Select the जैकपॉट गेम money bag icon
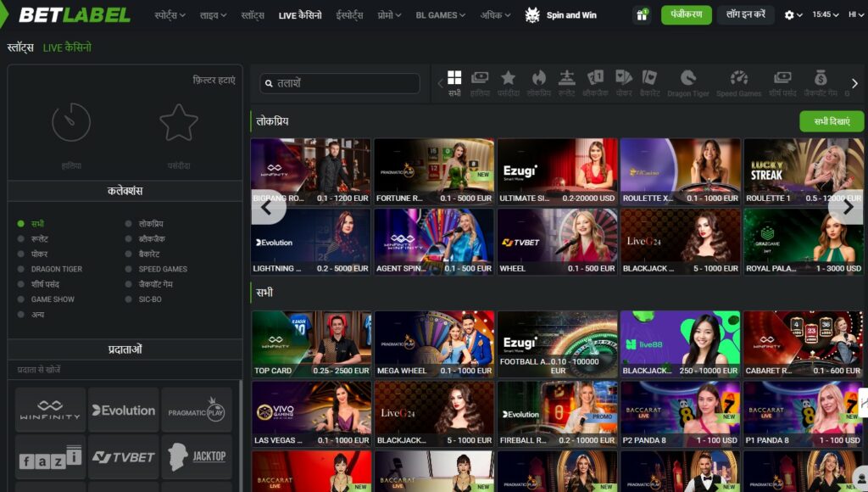Image resolution: width=868 pixels, height=492 pixels. click(x=821, y=84)
